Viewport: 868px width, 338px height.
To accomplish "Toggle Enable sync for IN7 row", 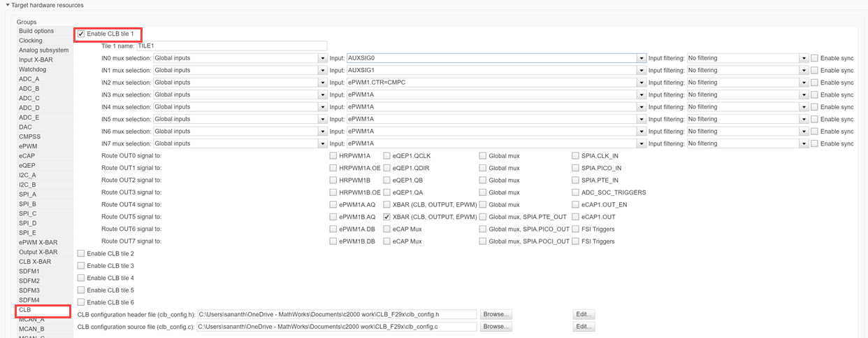I will pyautogui.click(x=814, y=143).
